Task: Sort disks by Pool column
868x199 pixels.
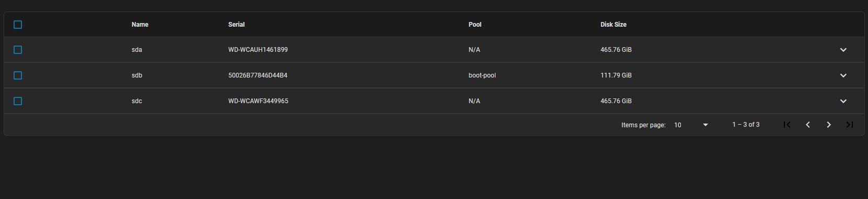Action: (x=475, y=25)
